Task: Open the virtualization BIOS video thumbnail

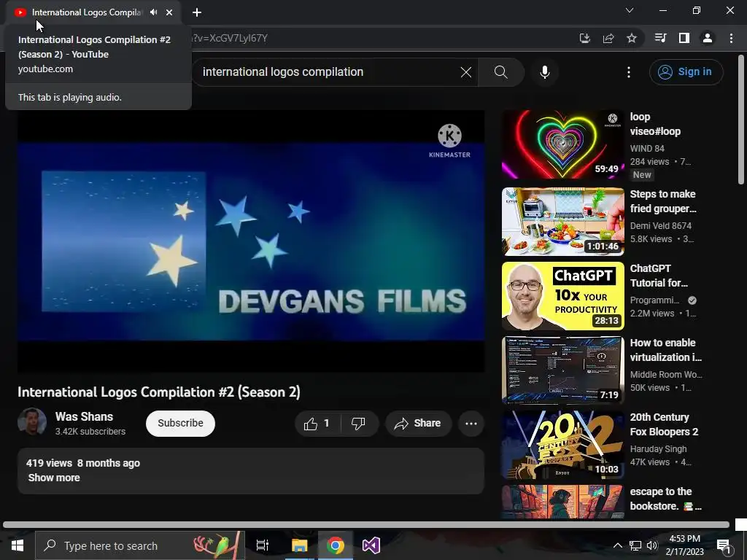Action: point(562,370)
